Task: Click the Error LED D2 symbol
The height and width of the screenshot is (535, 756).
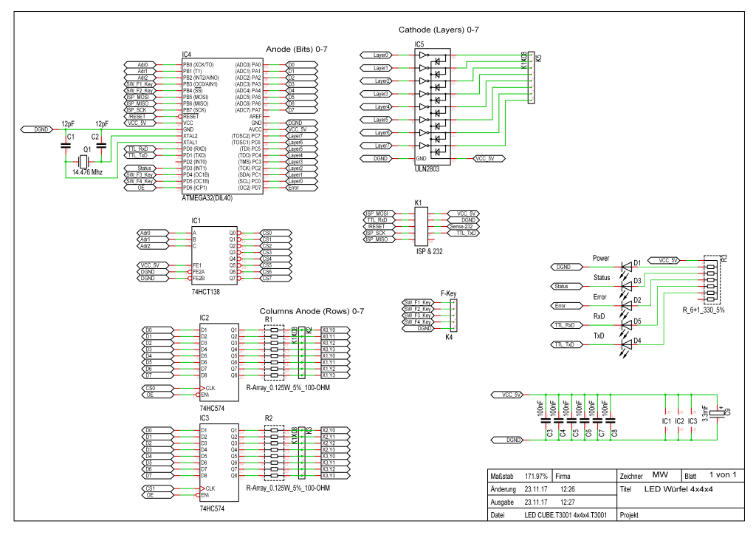Action: pyautogui.click(x=627, y=306)
